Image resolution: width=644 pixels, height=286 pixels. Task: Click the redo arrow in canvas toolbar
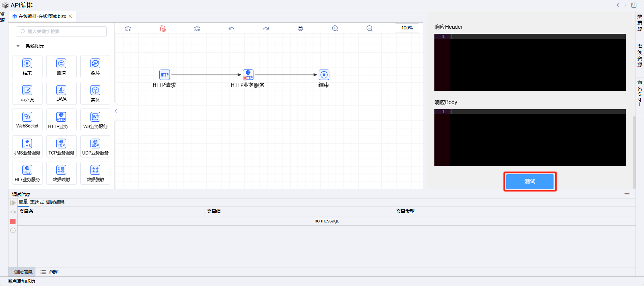[266, 28]
